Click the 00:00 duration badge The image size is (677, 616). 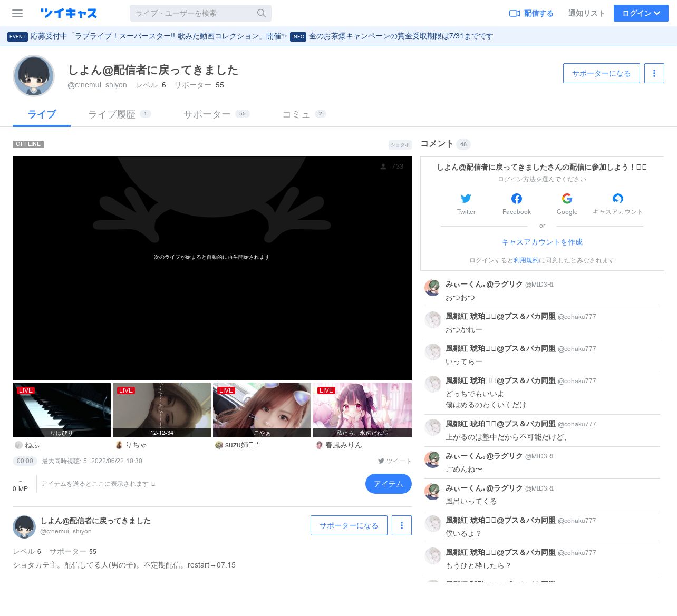pyautogui.click(x=25, y=461)
